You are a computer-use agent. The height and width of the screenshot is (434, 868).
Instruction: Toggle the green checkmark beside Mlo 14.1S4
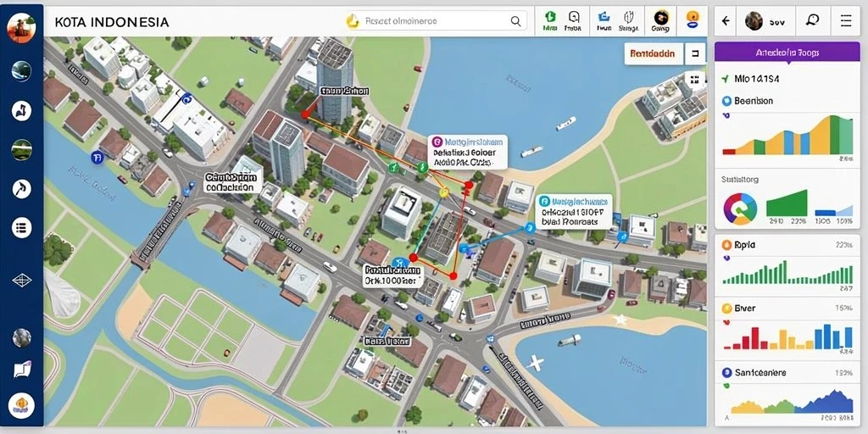725,79
